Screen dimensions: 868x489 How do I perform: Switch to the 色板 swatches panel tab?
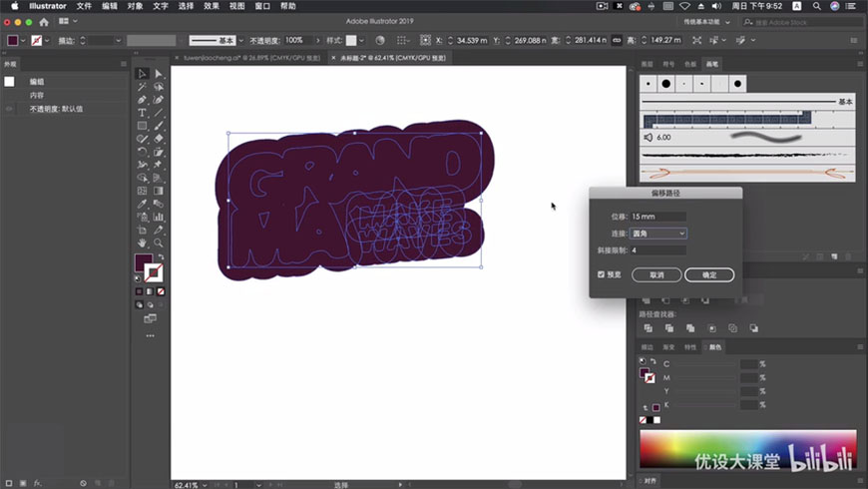tap(690, 64)
